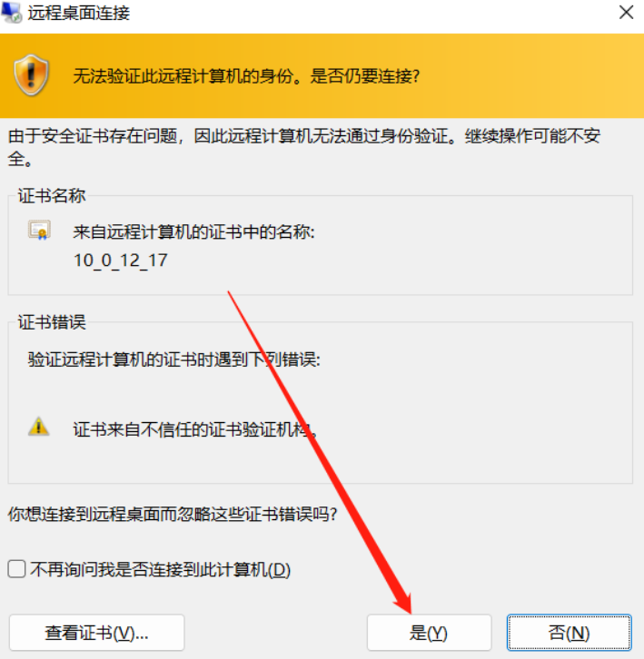Confirm the connection with 是(Y)
The width and height of the screenshot is (644, 659).
[429, 633]
